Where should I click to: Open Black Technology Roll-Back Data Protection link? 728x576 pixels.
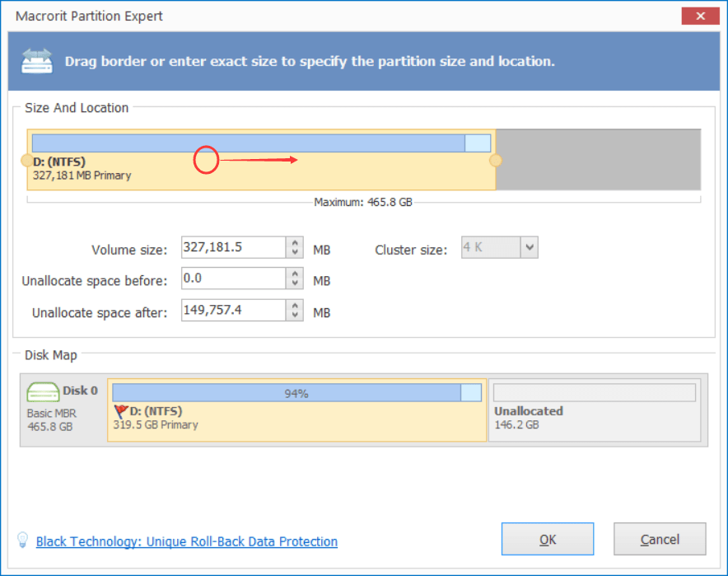click(187, 541)
